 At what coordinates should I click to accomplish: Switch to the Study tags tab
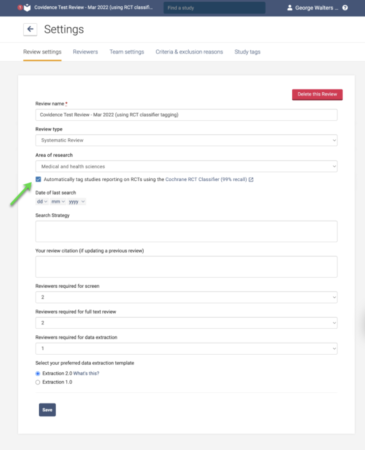pyautogui.click(x=247, y=52)
